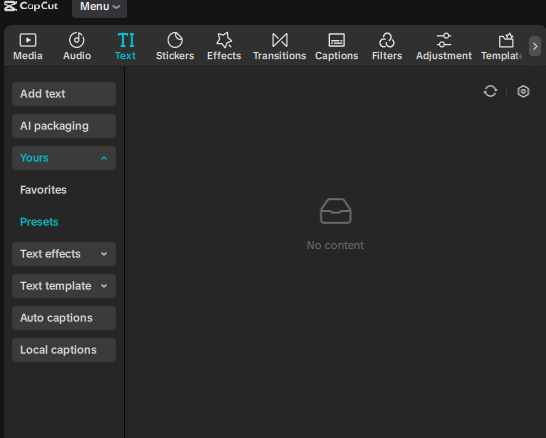Open the Media panel icon
Viewport: 546px width, 438px height.
28,40
